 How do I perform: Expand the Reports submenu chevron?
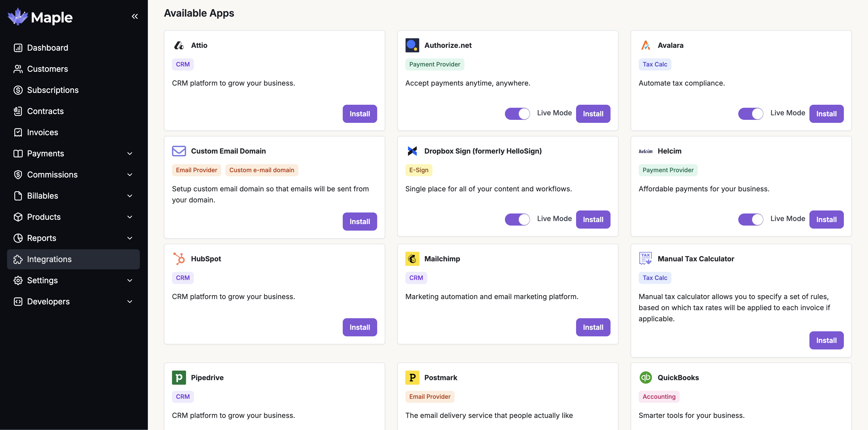point(130,238)
